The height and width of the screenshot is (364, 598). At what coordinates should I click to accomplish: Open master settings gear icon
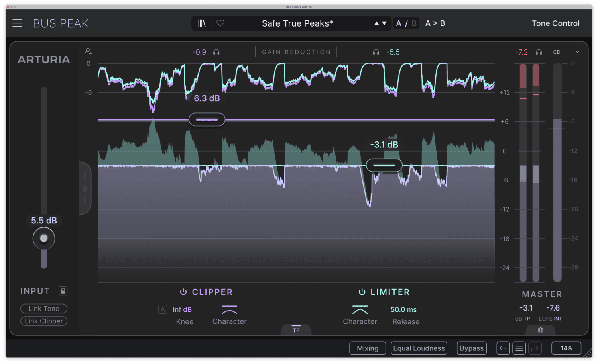coord(541,330)
